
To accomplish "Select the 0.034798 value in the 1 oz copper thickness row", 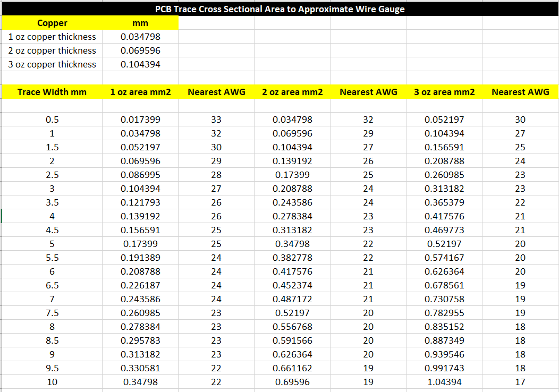I will (x=140, y=37).
